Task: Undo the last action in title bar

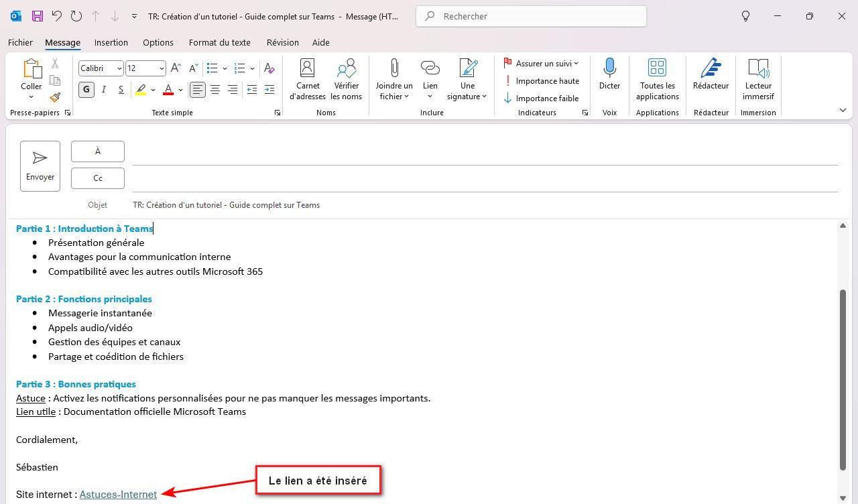Action: (57, 16)
